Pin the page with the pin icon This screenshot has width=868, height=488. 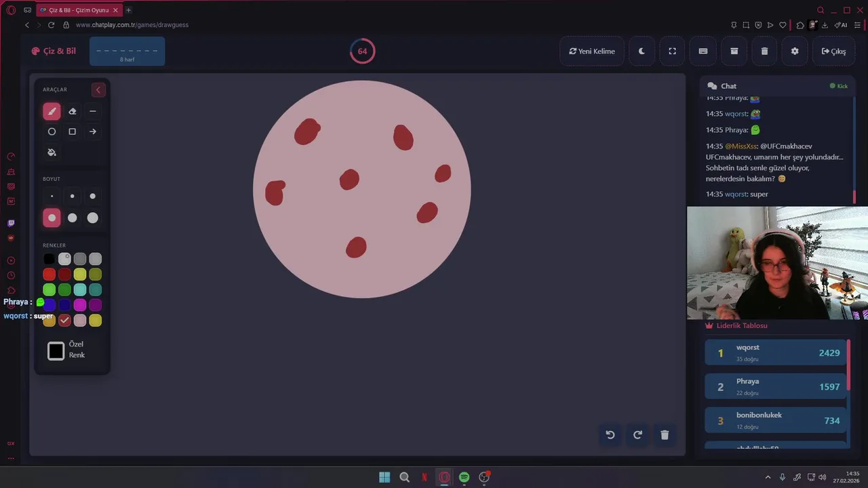734,25
